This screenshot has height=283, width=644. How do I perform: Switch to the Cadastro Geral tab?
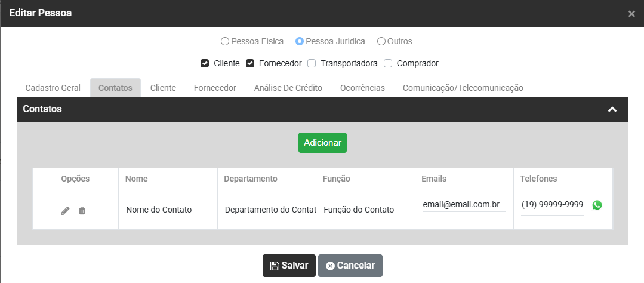click(53, 88)
